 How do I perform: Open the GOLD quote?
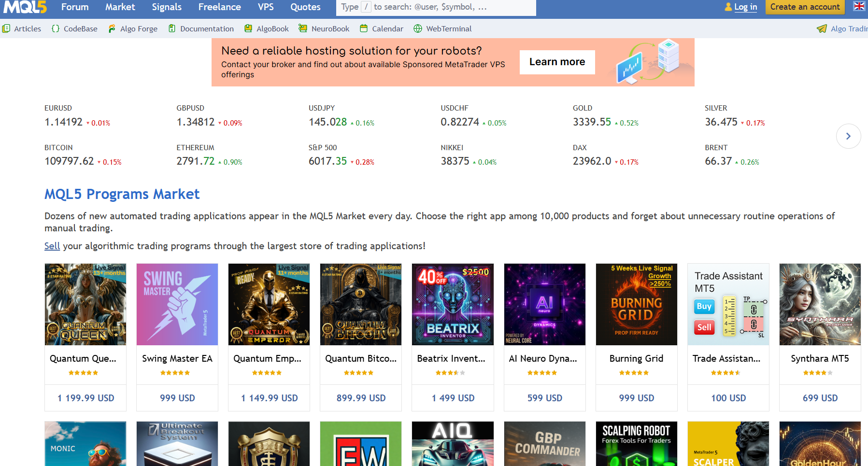click(x=606, y=116)
